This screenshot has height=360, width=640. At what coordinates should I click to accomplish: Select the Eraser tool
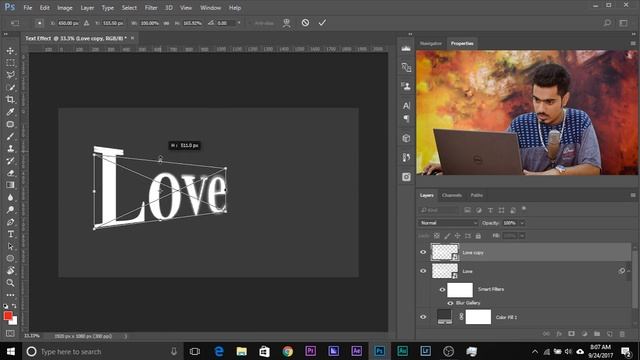[x=10, y=173]
